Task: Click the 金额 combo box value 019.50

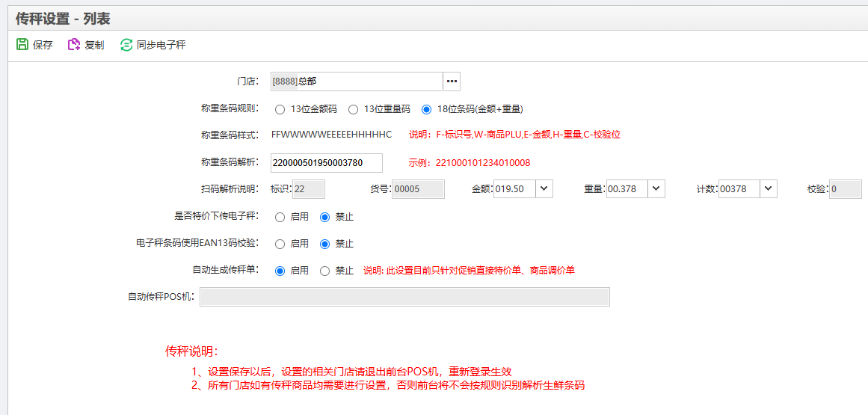Action: pyautogui.click(x=514, y=188)
